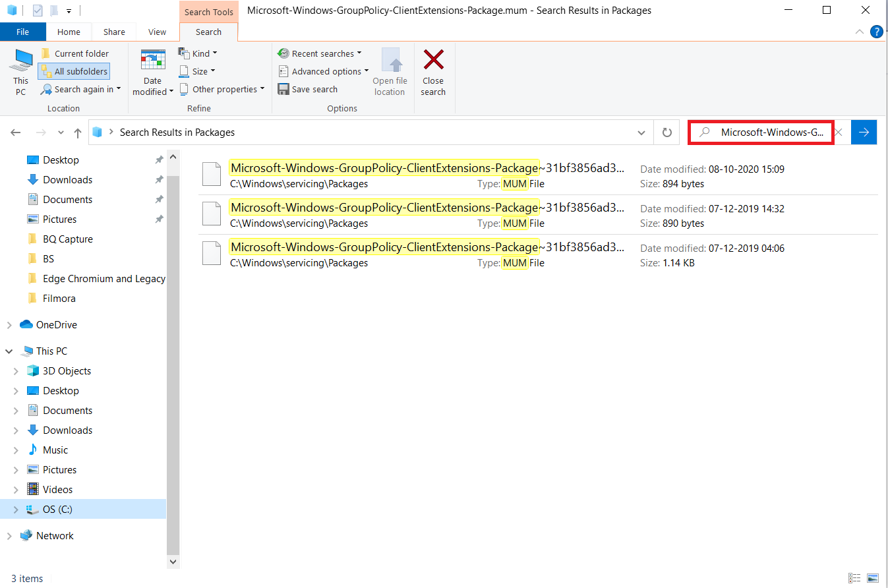Select the result modified 08-10-2020 15:09

pos(538,175)
